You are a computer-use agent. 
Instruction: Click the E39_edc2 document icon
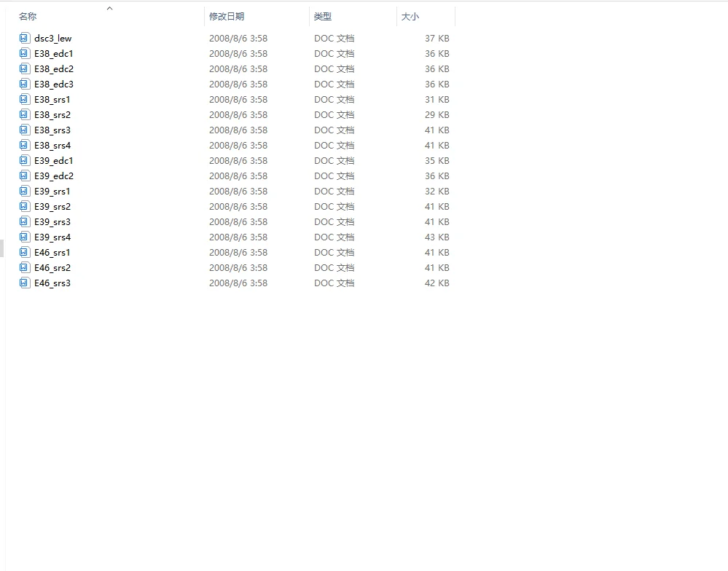pos(24,176)
